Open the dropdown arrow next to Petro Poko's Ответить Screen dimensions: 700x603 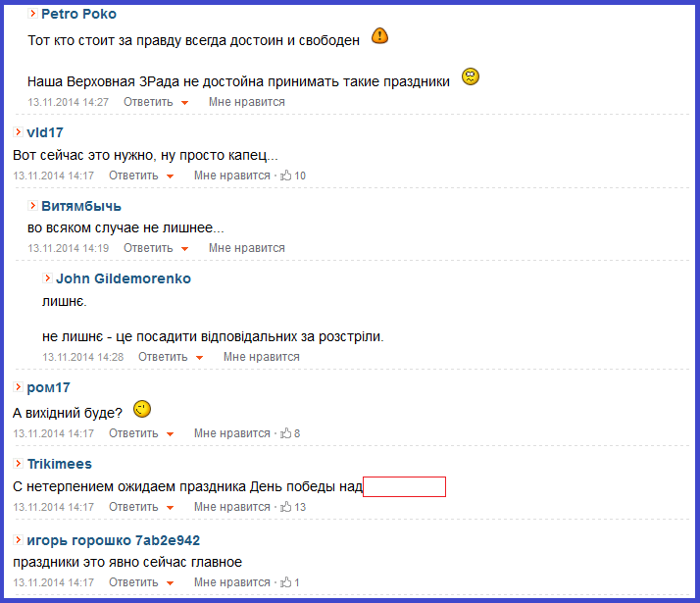pos(184,103)
